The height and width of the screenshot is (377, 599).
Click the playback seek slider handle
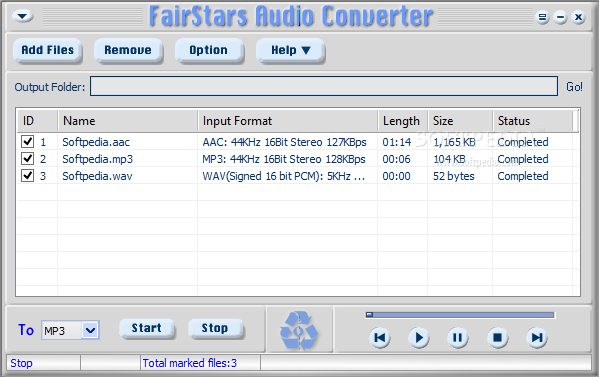coord(369,315)
